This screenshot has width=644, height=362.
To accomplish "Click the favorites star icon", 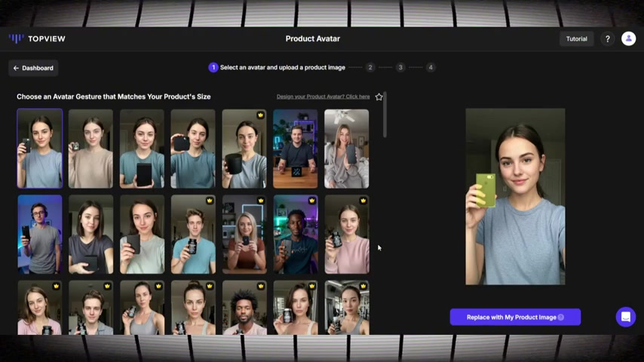I will tap(379, 97).
